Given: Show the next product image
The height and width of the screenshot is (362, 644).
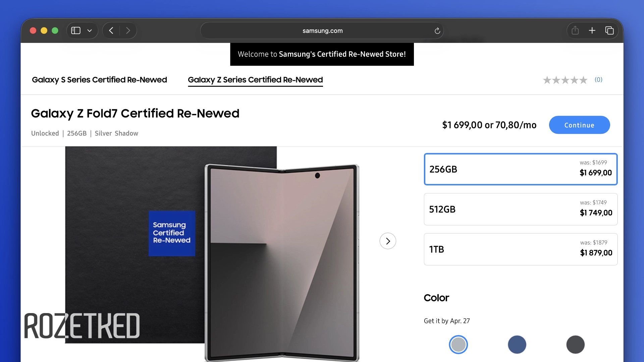Looking at the screenshot, I should click(x=388, y=241).
